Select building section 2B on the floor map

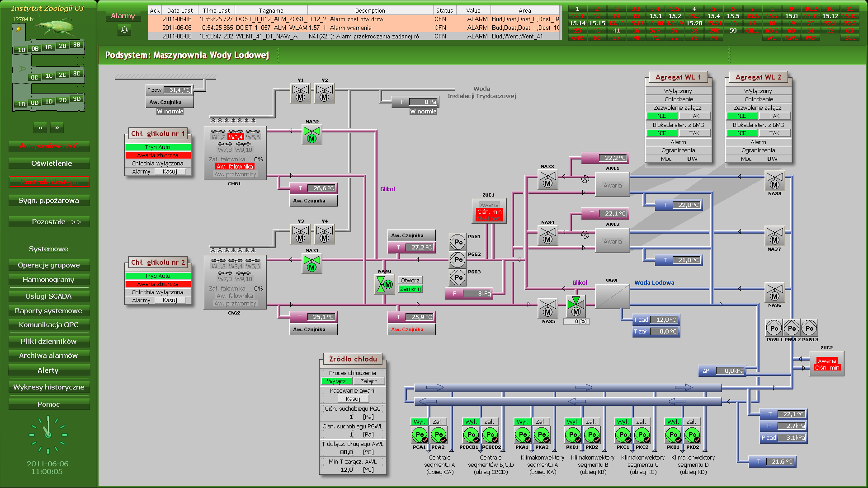pos(62,46)
